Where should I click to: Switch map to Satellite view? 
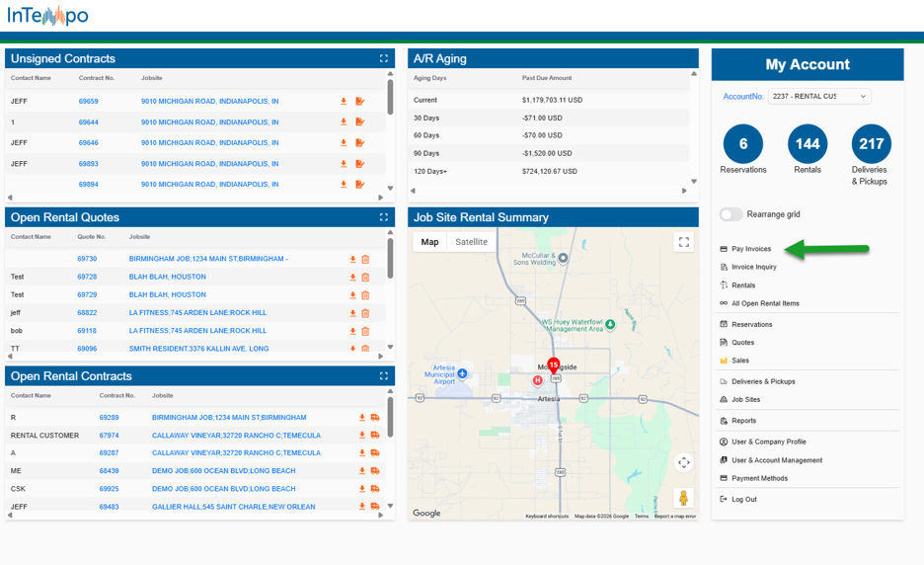472,242
